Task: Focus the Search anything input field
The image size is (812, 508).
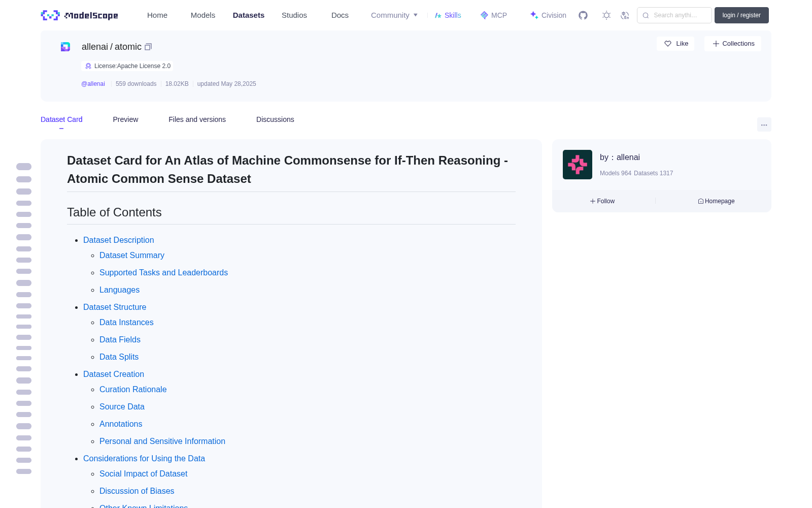Action: tap(674, 15)
